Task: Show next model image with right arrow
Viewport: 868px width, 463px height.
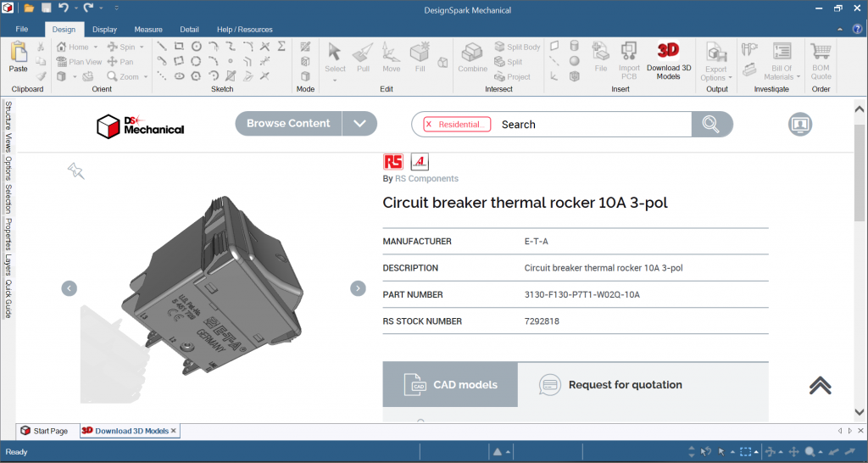Action: coord(358,288)
